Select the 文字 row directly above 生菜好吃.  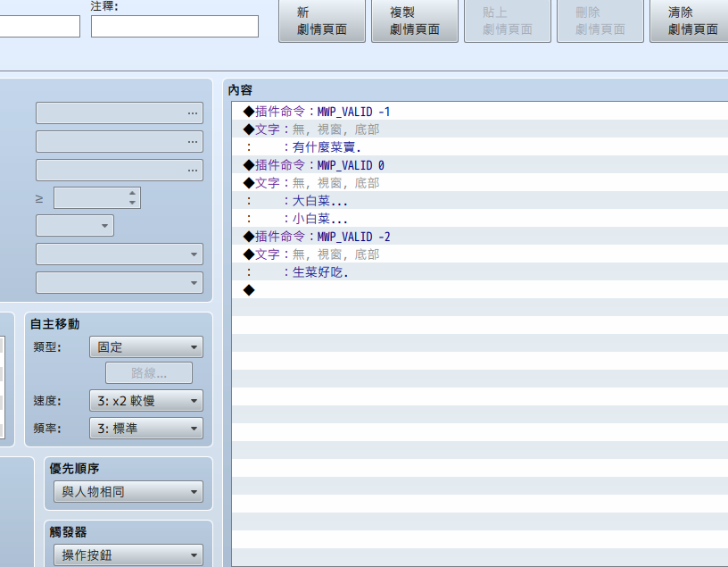tap(480, 254)
